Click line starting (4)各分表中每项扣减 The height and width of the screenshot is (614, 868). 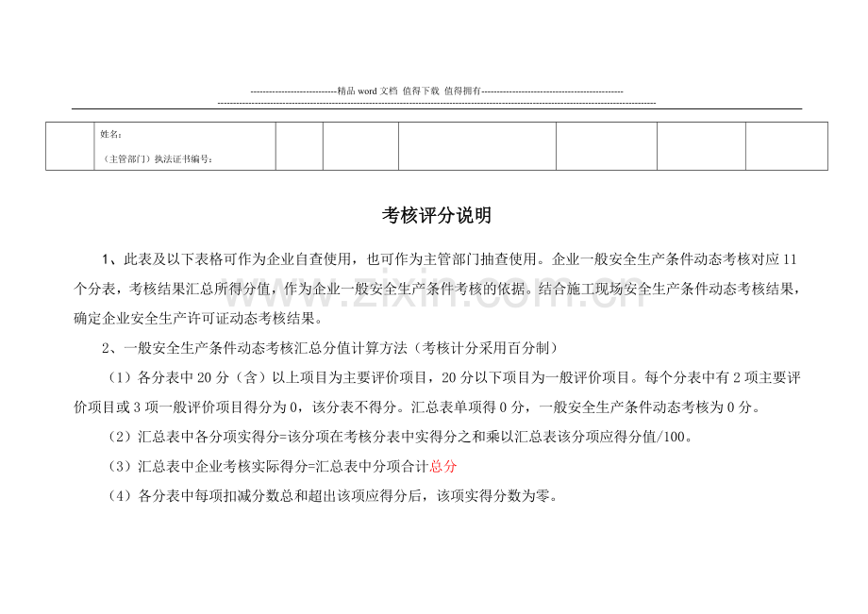(x=332, y=496)
